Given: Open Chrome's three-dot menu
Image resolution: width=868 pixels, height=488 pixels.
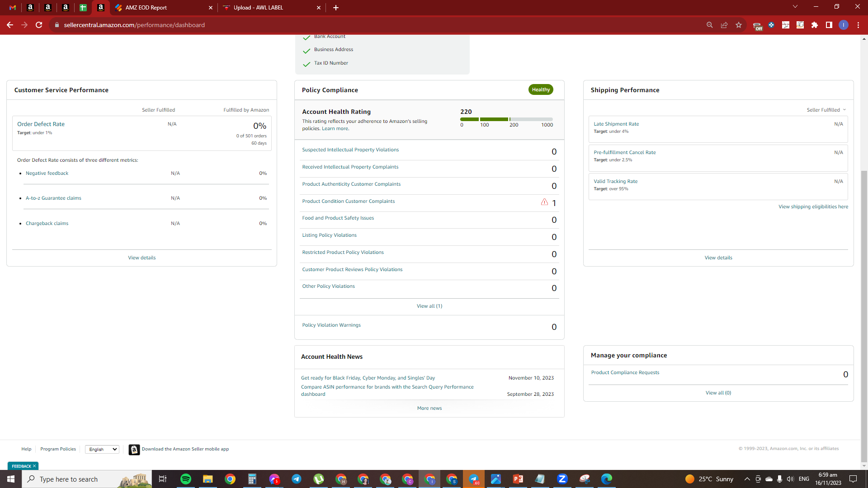Looking at the screenshot, I should pyautogui.click(x=858, y=25).
